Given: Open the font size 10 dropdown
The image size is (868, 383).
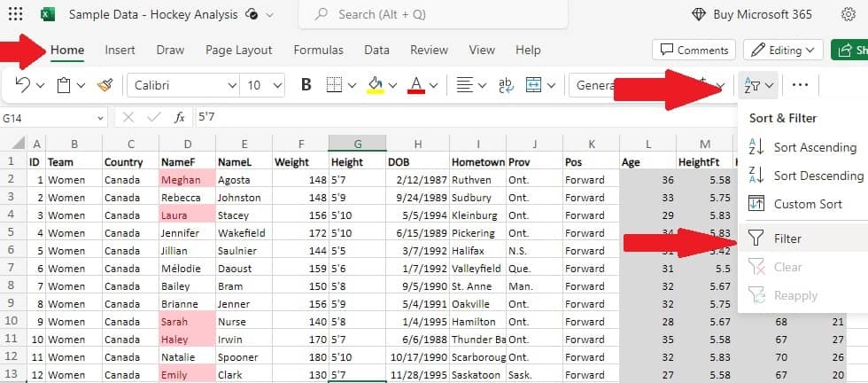Looking at the screenshot, I should coord(277,85).
